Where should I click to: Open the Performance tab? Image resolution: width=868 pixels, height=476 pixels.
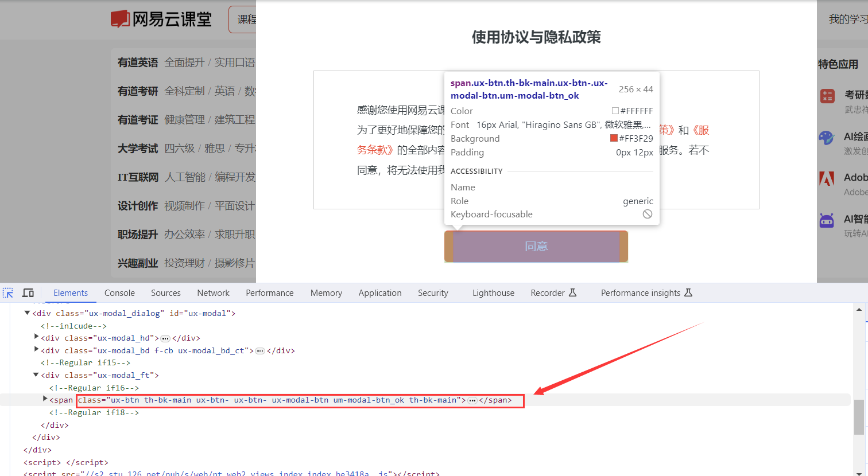pyautogui.click(x=270, y=293)
